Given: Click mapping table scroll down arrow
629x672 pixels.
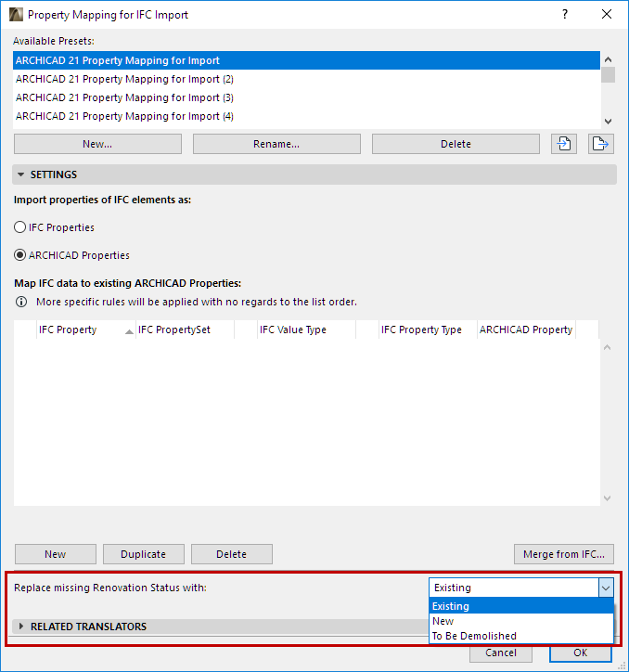Looking at the screenshot, I should (x=607, y=498).
